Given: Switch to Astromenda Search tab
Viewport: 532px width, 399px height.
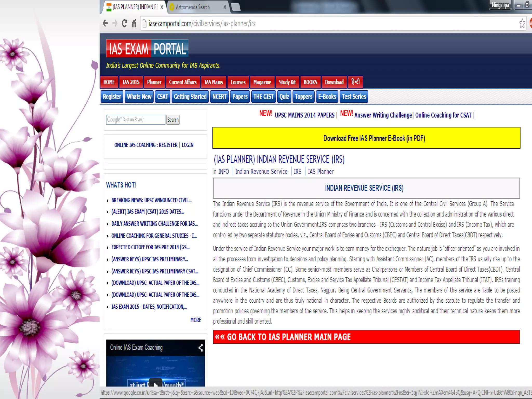Looking at the screenshot, I should point(193,7).
